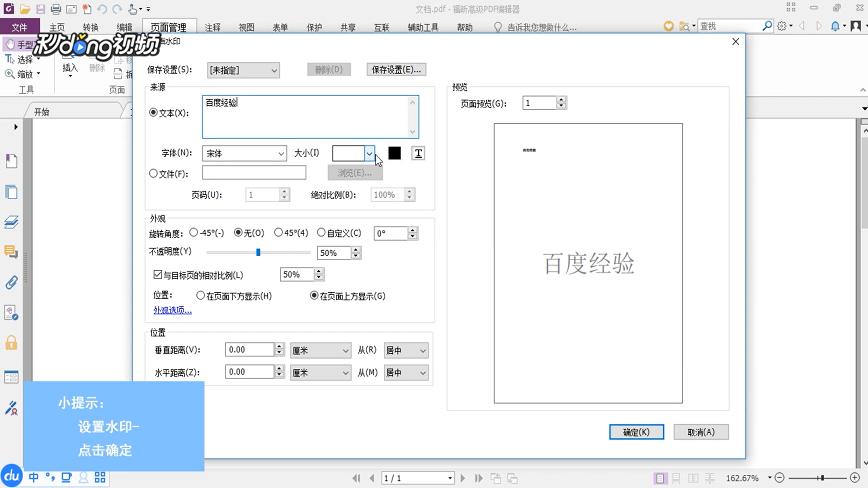Select the 45° rotation radio button

pos(278,232)
